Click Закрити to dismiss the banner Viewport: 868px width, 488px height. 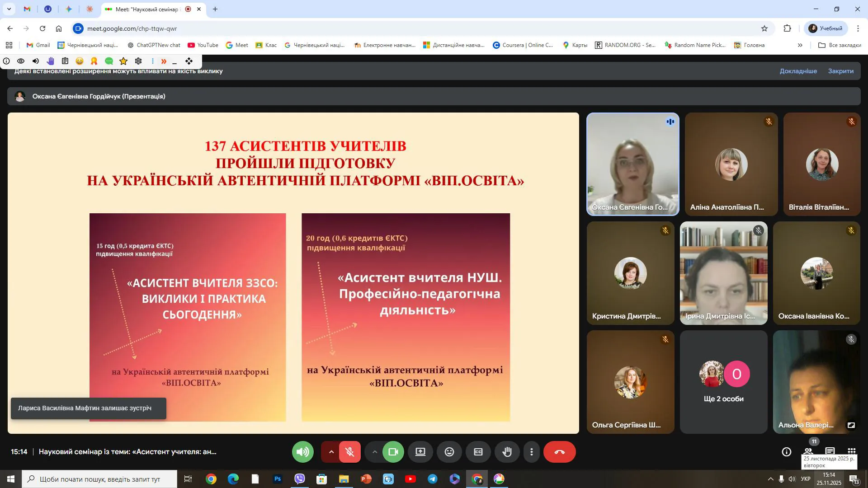[840, 71]
